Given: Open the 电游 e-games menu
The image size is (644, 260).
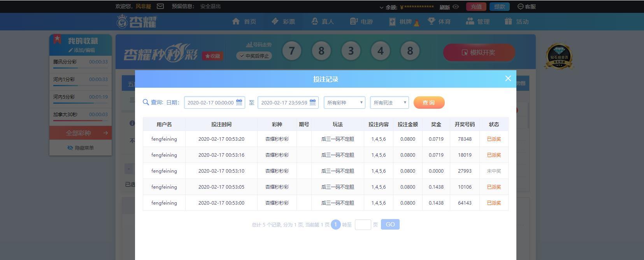Looking at the screenshot, I should pyautogui.click(x=361, y=21).
